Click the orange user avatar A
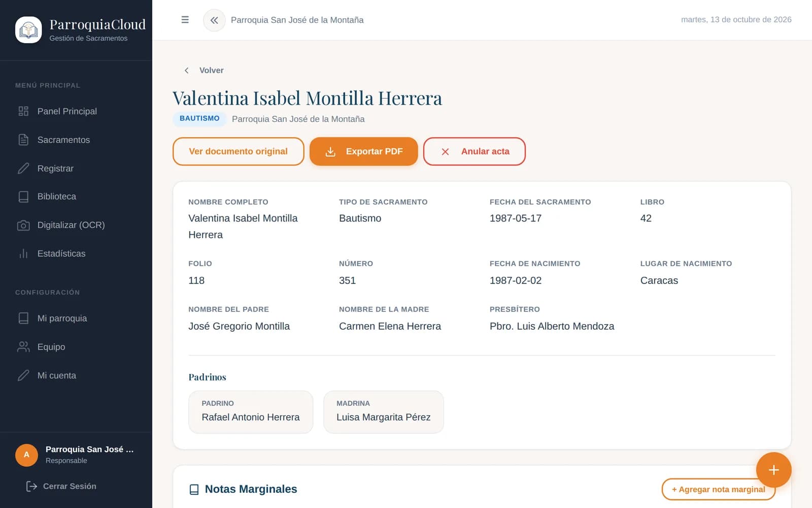The height and width of the screenshot is (508, 812). point(26,455)
